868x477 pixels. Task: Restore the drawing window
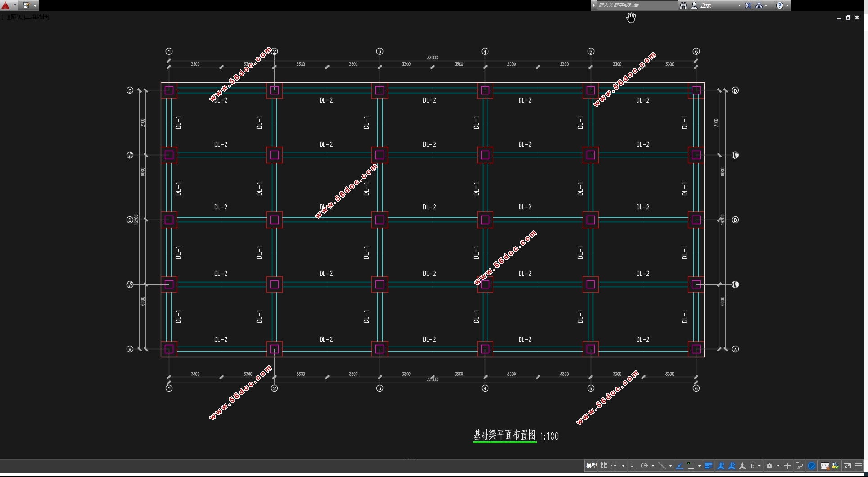coord(848,18)
